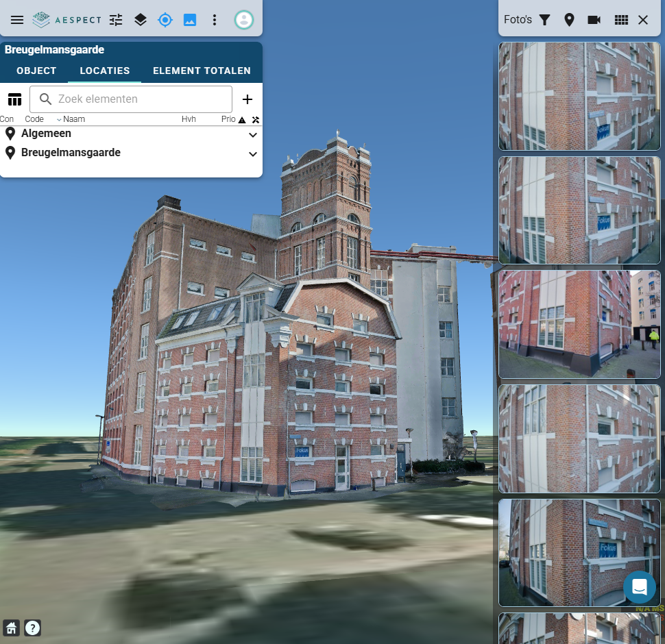The image size is (665, 644).
Task: Open the hamburger main menu
Action: tap(17, 20)
